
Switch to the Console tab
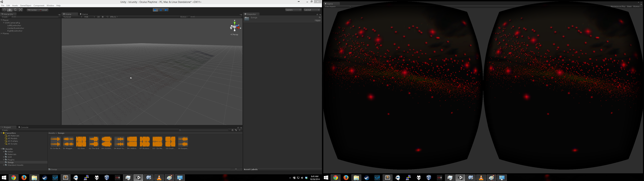pos(23,127)
